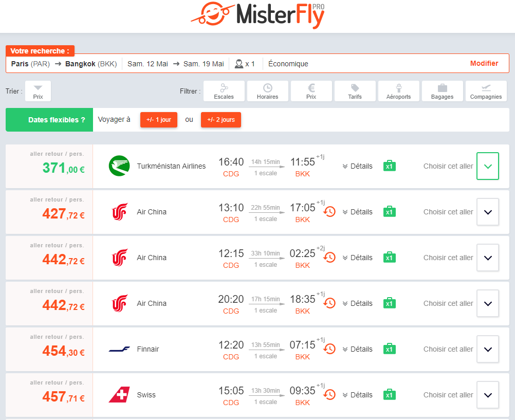Choose the Finnair outbound chevron

pyautogui.click(x=488, y=349)
